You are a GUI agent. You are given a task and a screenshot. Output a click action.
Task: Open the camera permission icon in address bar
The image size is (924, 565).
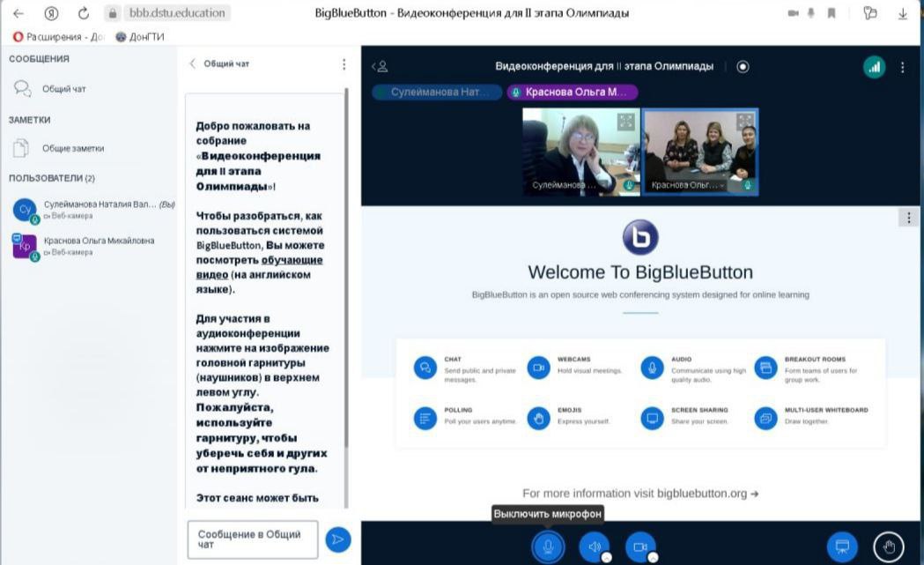tap(793, 13)
